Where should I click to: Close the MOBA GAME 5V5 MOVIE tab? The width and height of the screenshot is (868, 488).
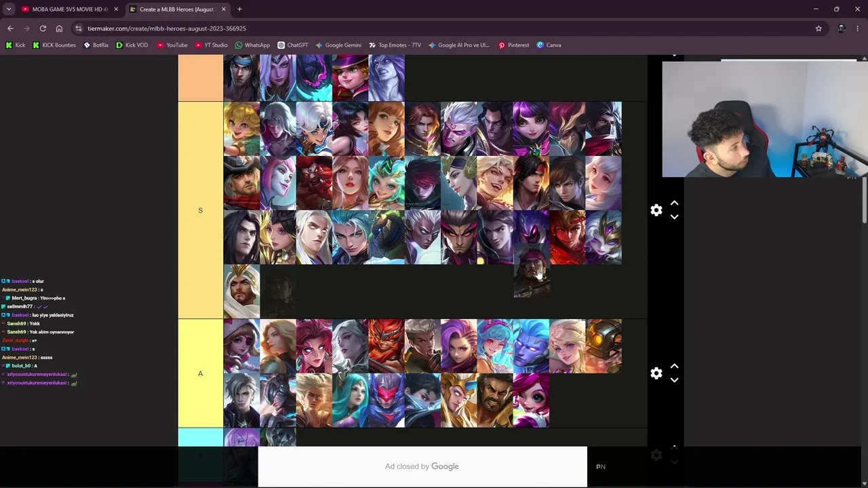116,9
